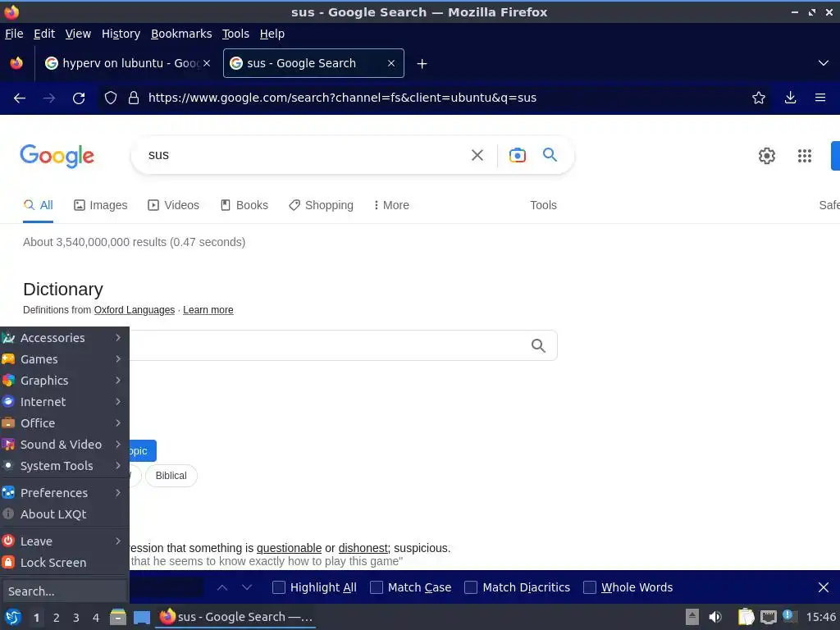This screenshot has height=630, width=840.
Task: Open the Tools menu in menu bar
Action: pos(235,34)
